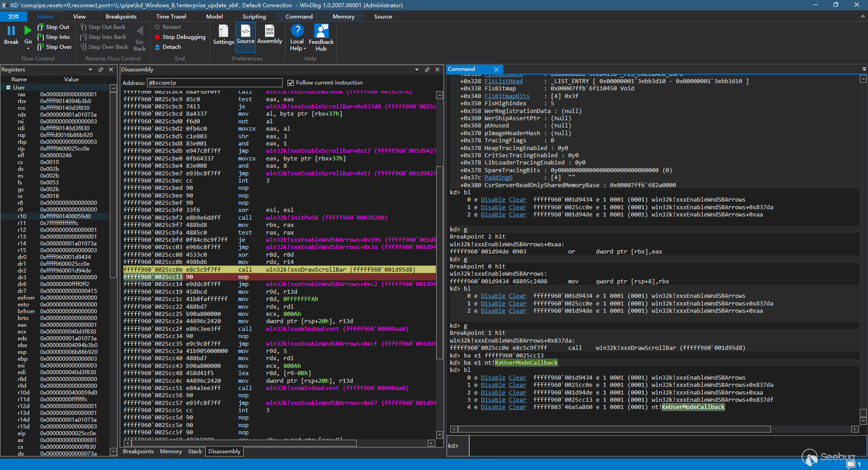Image resolution: width=868 pixels, height=470 pixels.
Task: Click the Disassembly vertical scrollbar
Action: pyautogui.click(x=439, y=262)
